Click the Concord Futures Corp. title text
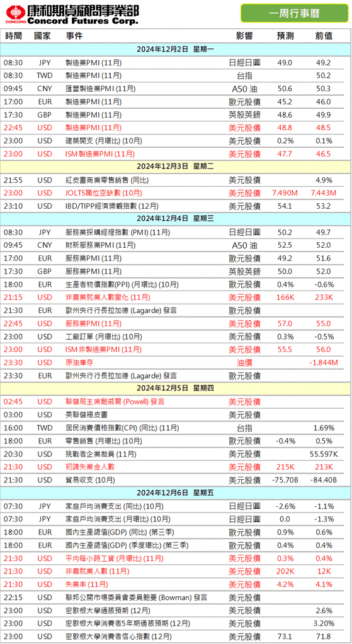The width and height of the screenshot is (352, 644). point(83,21)
